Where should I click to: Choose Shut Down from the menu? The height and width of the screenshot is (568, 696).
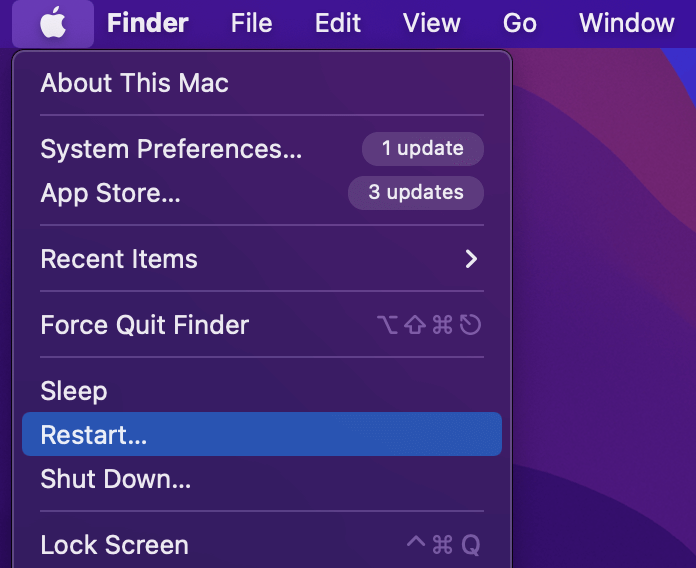115,479
